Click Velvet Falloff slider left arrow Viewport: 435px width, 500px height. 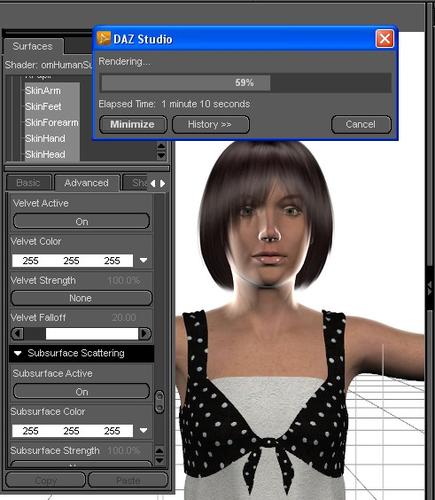(18, 333)
